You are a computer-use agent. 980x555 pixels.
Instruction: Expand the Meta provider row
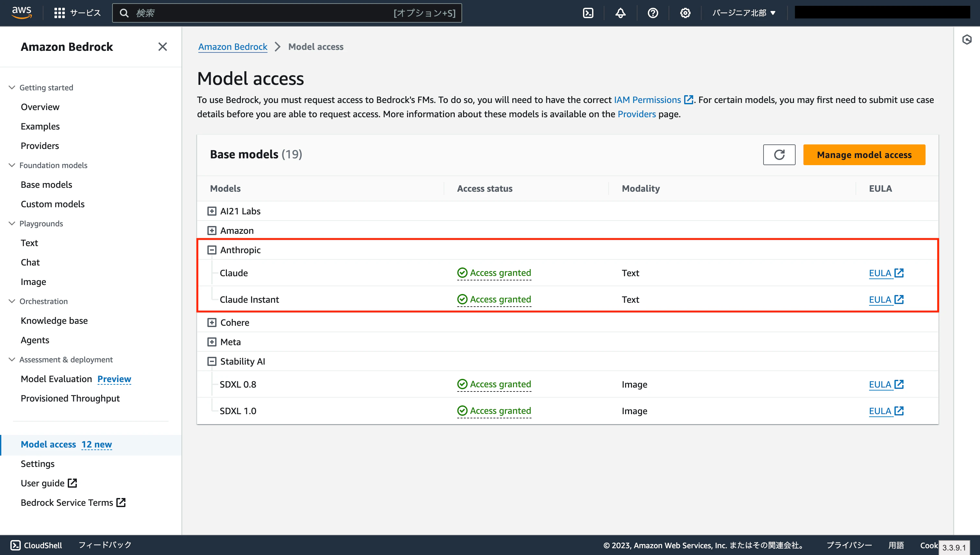click(212, 342)
